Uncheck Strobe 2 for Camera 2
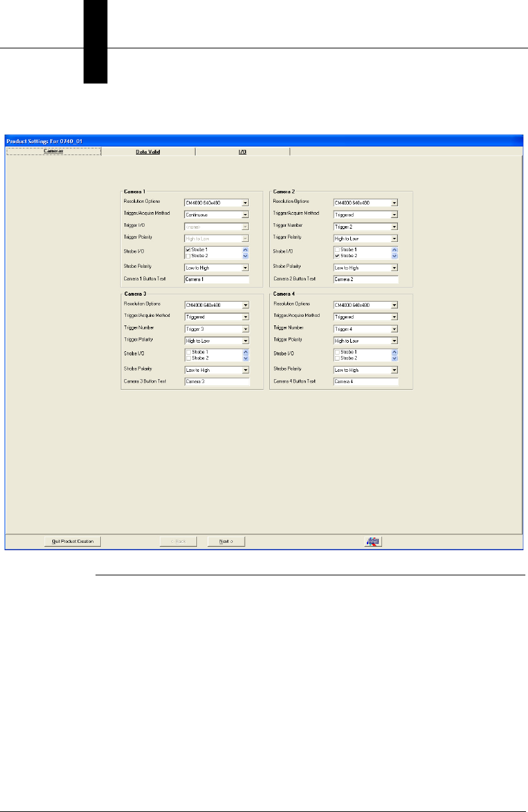 point(337,255)
